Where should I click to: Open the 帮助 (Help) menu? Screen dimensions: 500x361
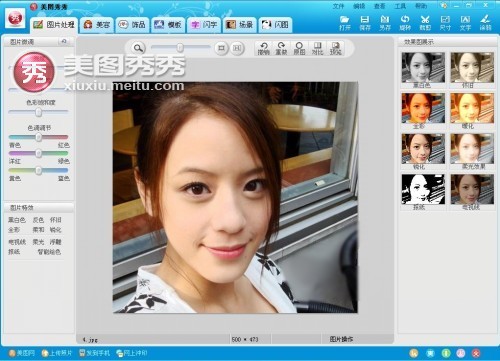(421, 6)
